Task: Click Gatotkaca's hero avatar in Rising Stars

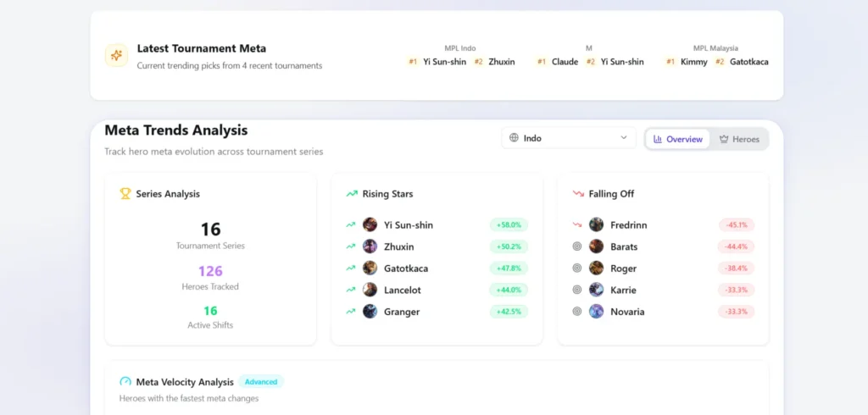Action: tap(370, 268)
